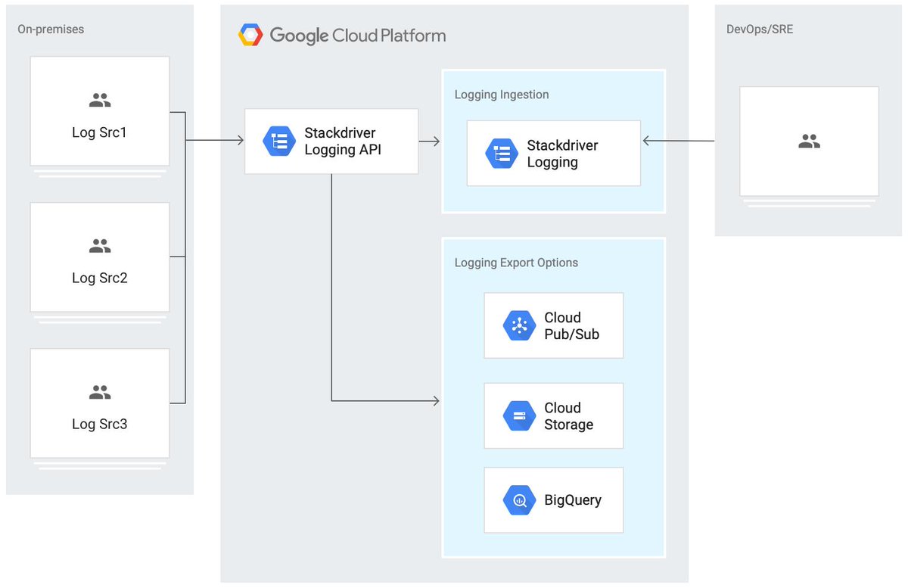Screen dimensions: 908x588
Task: Click the BigQuery text label
Action: [x=573, y=500]
